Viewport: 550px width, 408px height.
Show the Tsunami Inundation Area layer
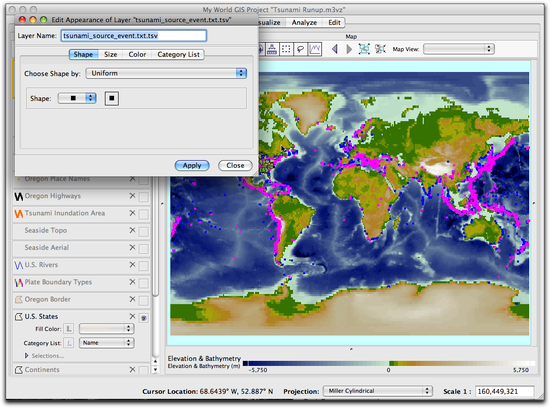[x=143, y=214]
